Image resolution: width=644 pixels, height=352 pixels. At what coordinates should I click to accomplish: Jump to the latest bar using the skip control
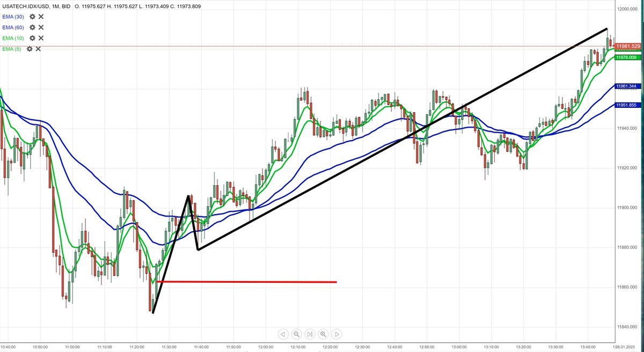(310, 334)
